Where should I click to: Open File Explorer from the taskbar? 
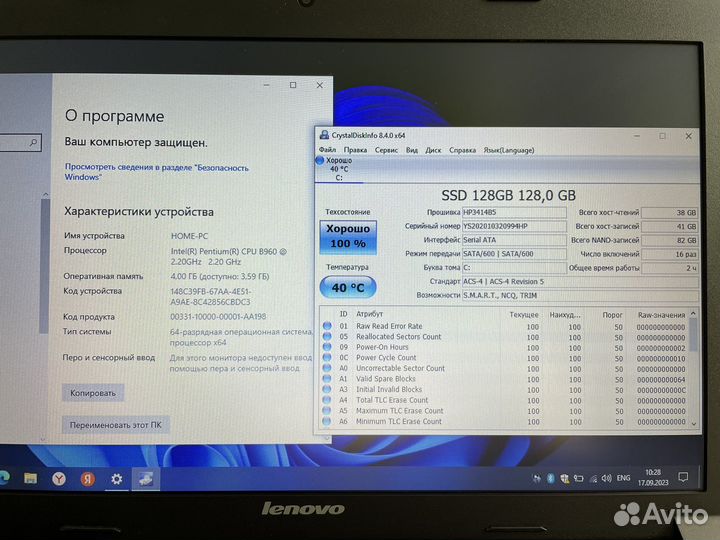[x=30, y=479]
